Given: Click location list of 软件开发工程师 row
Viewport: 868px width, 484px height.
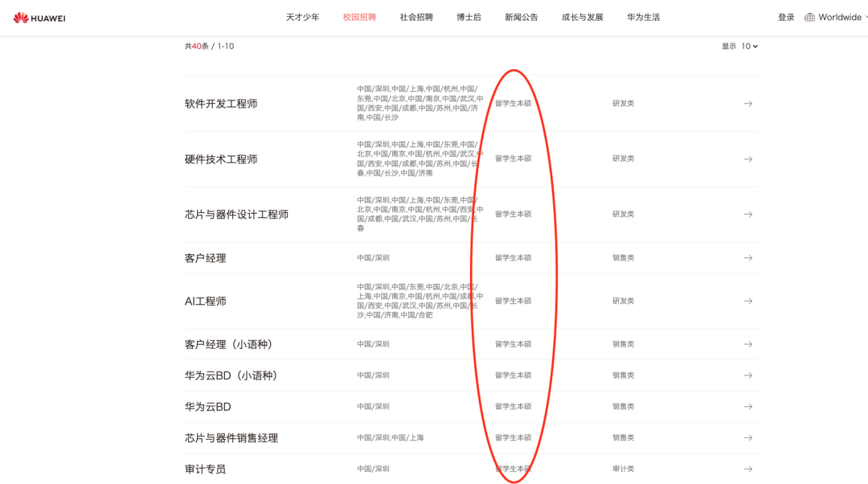Looking at the screenshot, I should (x=420, y=103).
